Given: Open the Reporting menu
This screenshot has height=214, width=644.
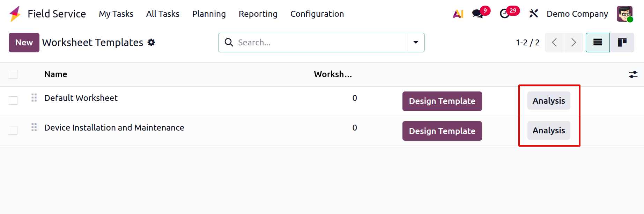Looking at the screenshot, I should [258, 14].
